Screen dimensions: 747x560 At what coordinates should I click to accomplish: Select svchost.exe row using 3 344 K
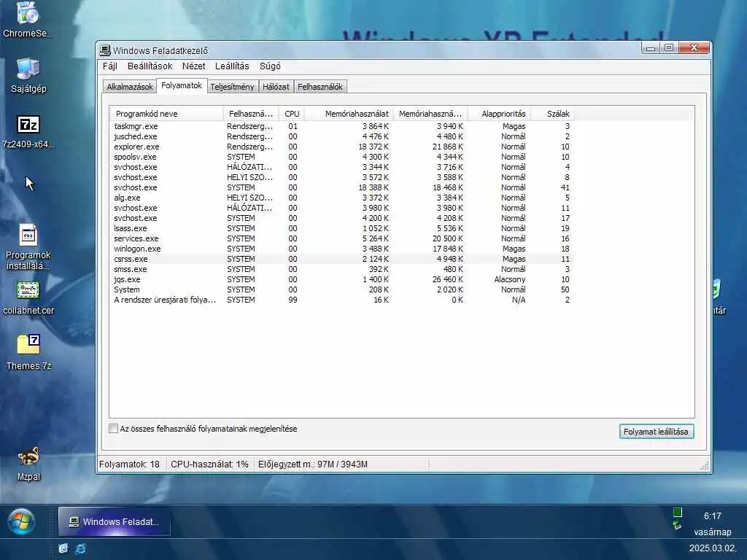(x=341, y=167)
